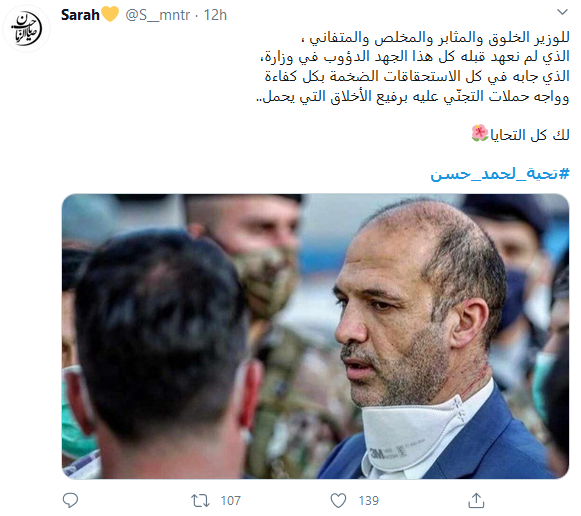This screenshot has height=516, width=581.
Task: Click the reply speech bubble icon
Action: coord(70,500)
